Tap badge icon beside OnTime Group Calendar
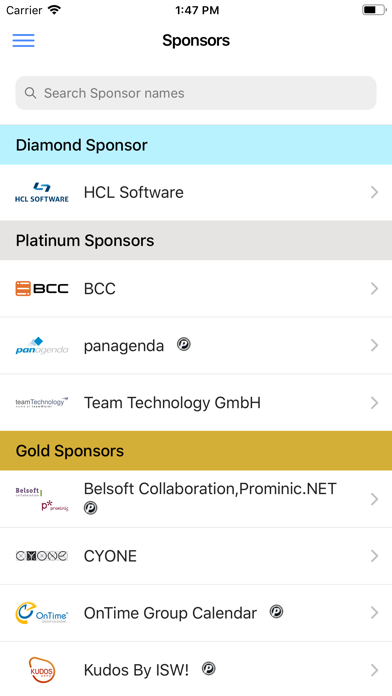The height and width of the screenshot is (696, 392). coord(277,612)
